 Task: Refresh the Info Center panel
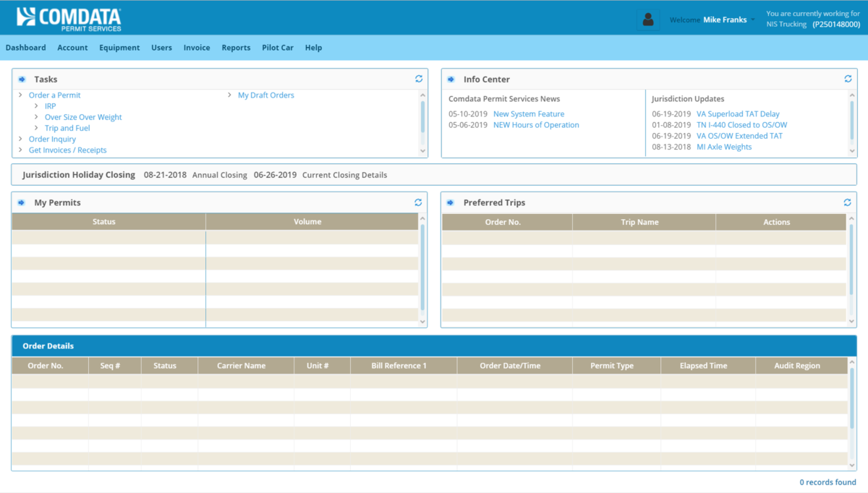pos(847,78)
